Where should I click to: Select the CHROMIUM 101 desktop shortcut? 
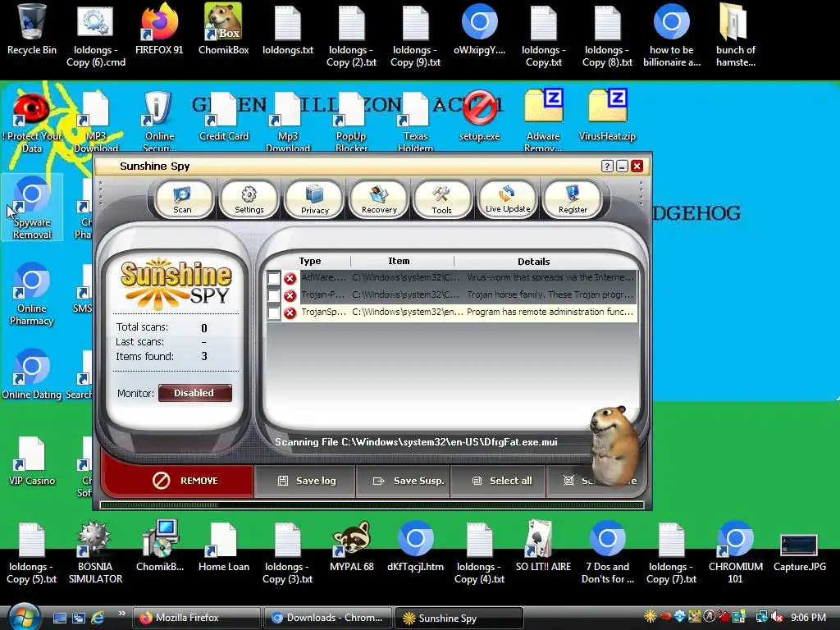(x=736, y=552)
